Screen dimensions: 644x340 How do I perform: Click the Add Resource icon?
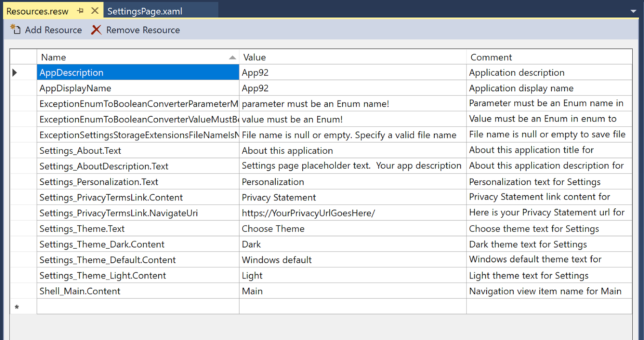tap(15, 29)
